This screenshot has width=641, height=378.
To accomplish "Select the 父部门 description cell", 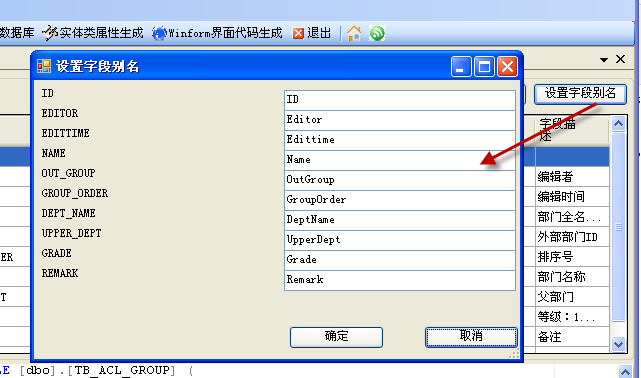I will tap(572, 297).
